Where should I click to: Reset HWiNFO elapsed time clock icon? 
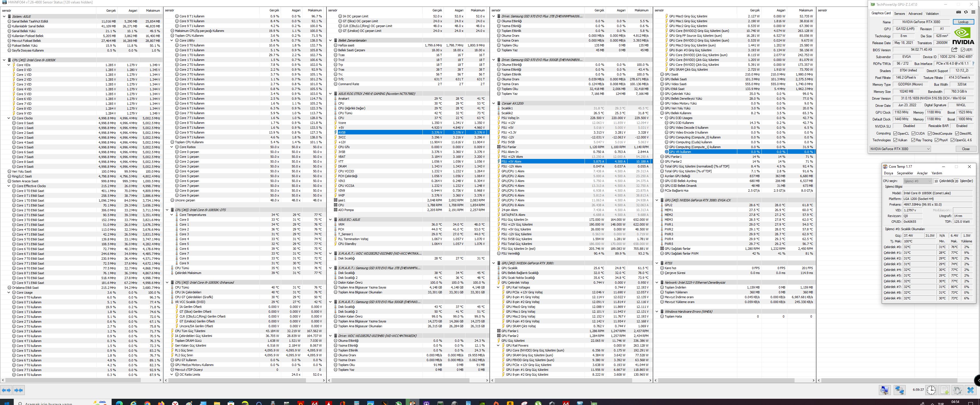[x=931, y=390]
